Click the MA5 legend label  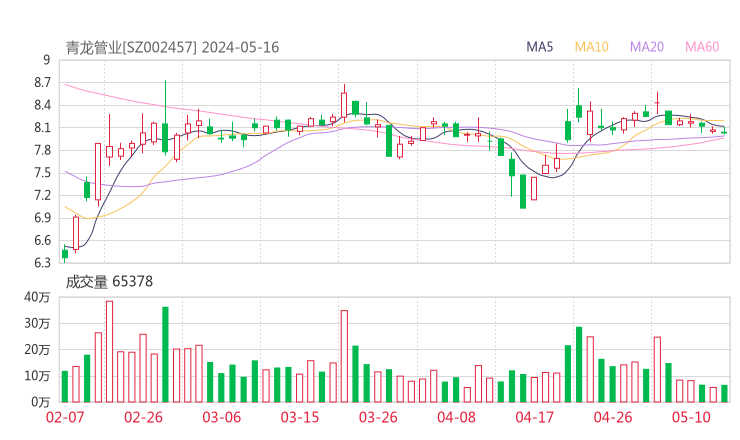pos(539,47)
